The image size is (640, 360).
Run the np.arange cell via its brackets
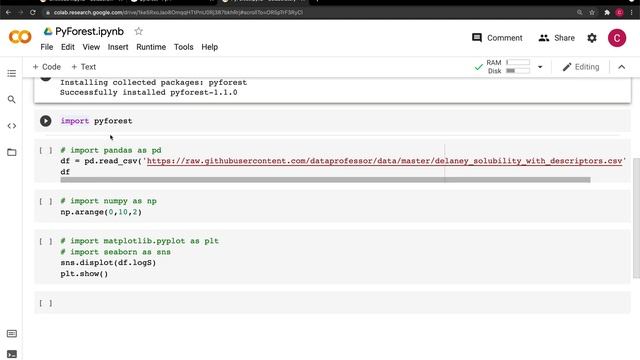[46, 201]
